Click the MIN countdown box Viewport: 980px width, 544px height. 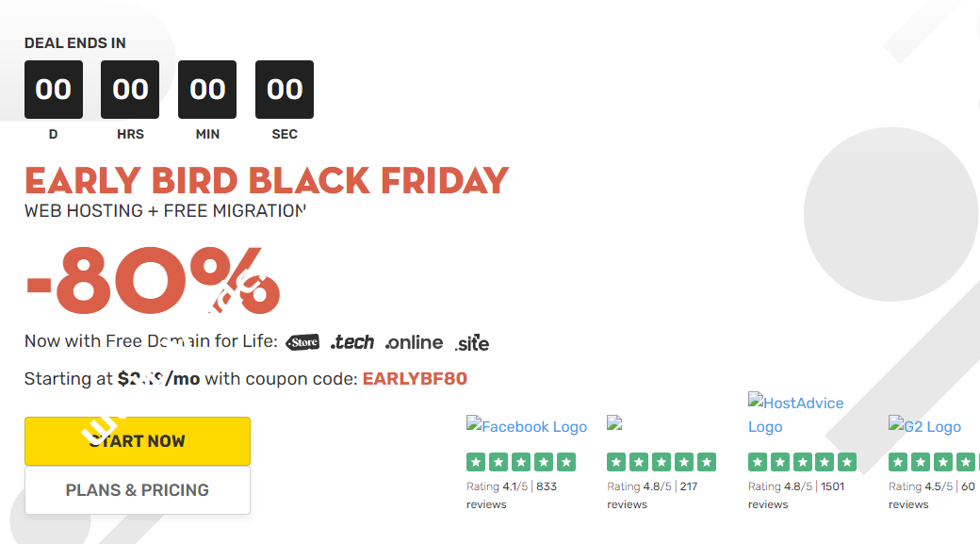click(207, 90)
